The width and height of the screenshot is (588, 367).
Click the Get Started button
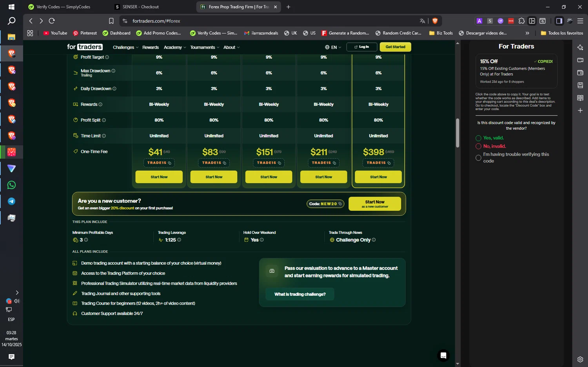tap(395, 47)
